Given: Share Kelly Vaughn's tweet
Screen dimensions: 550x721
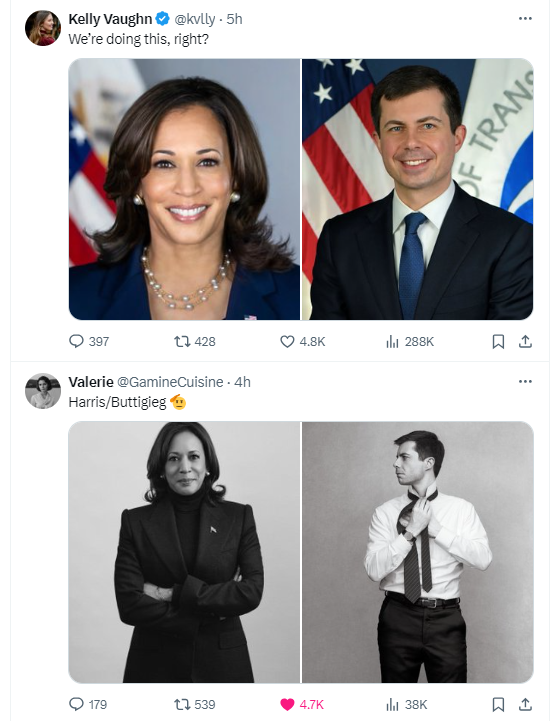Looking at the screenshot, I should 525,342.
